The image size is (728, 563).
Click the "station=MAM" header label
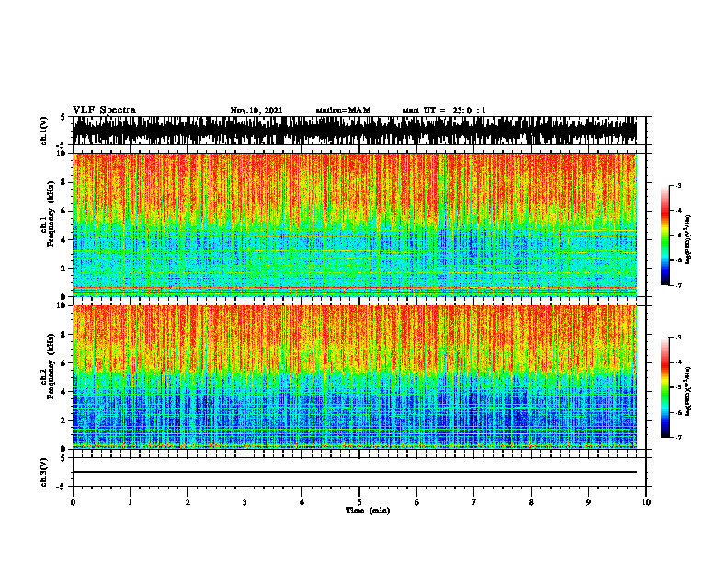[x=343, y=110]
